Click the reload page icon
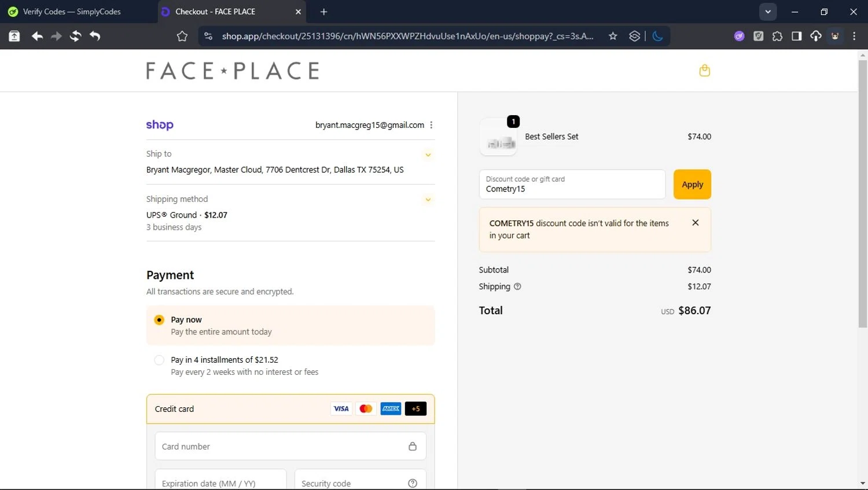 pos(75,36)
